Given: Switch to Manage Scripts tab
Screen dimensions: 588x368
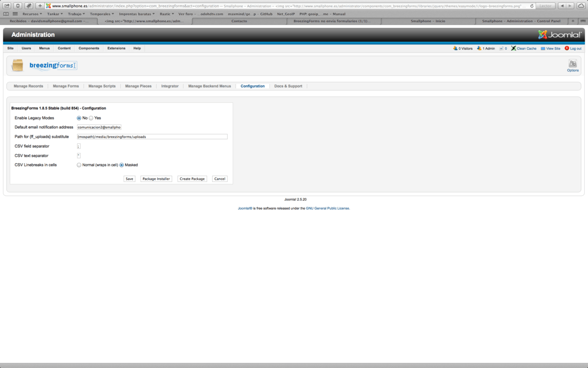Looking at the screenshot, I should pos(102,86).
